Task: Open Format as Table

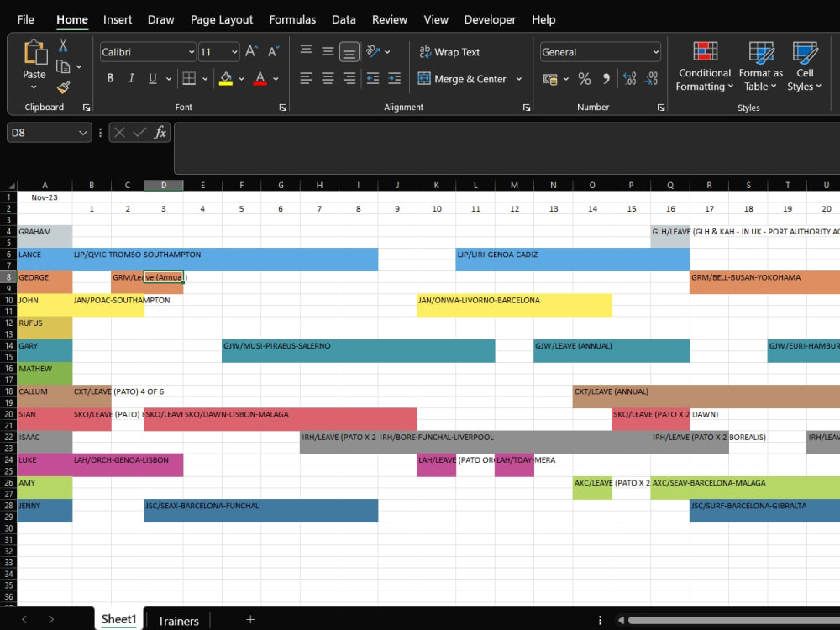Action: tap(761, 66)
